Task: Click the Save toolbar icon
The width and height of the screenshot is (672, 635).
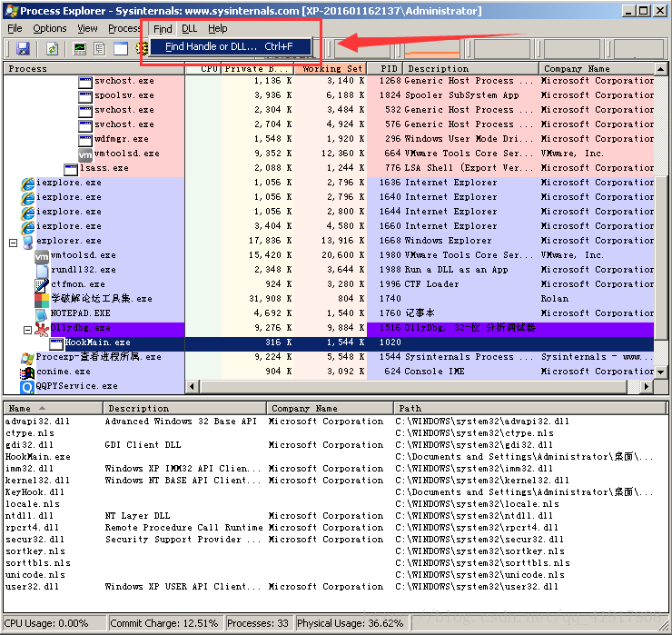Action: click(x=23, y=48)
